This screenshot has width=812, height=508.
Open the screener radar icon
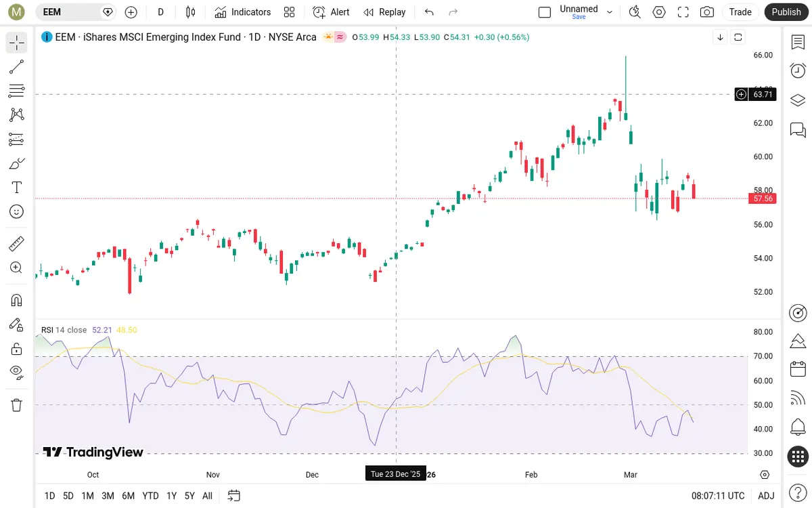798,312
